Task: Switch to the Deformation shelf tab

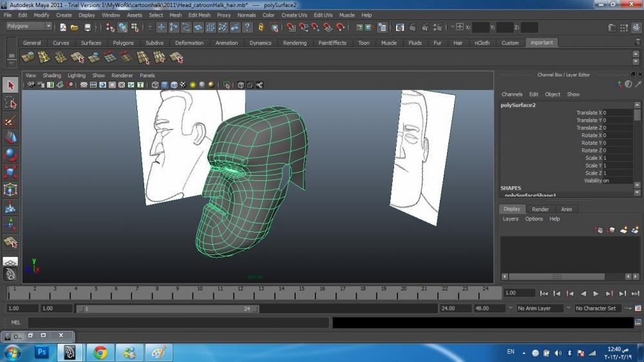Action: click(x=189, y=43)
